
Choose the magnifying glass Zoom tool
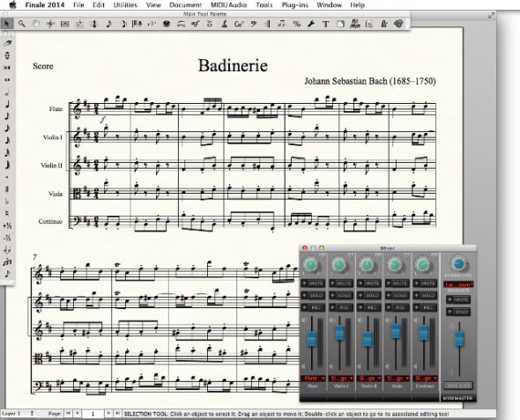click(x=21, y=24)
